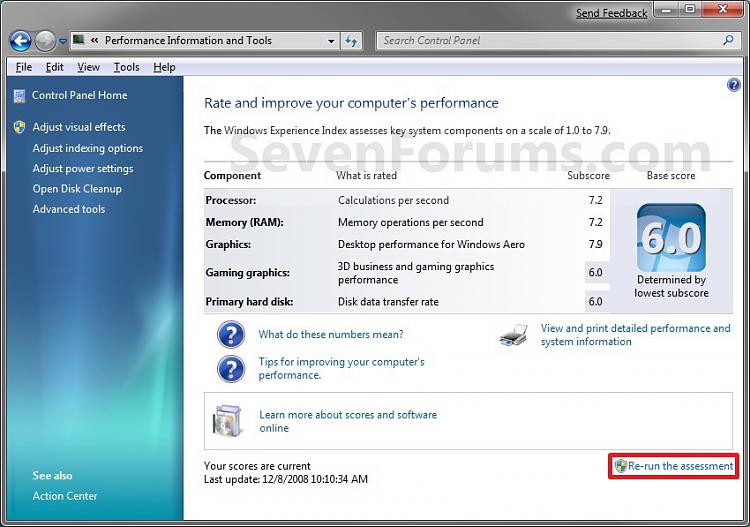This screenshot has height=527, width=750.
Task: Launch Open Disk Cleanup
Action: click(x=77, y=189)
